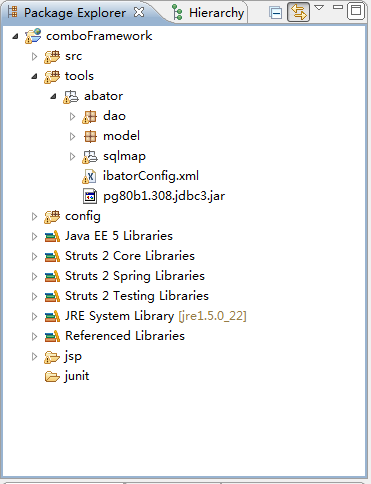Click the src source folder icon
The image size is (371, 484).
tap(52, 57)
